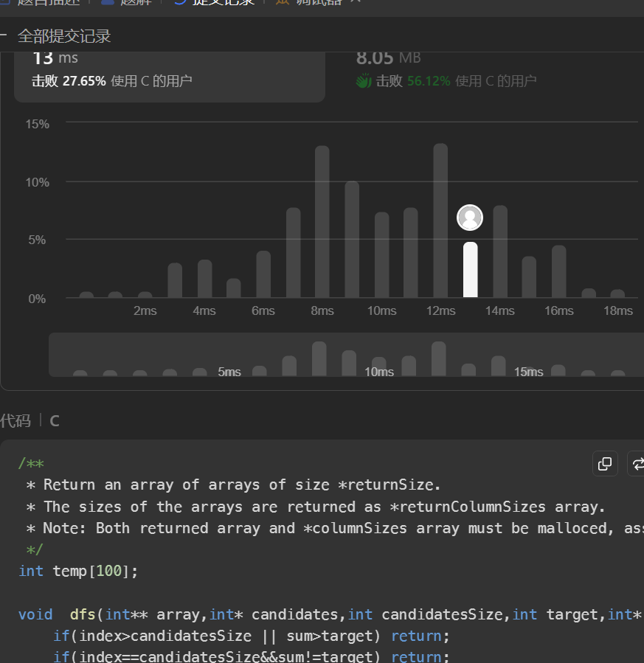The width and height of the screenshot is (644, 663).
Task: Click the 16ms chart bar
Action: click(559, 271)
